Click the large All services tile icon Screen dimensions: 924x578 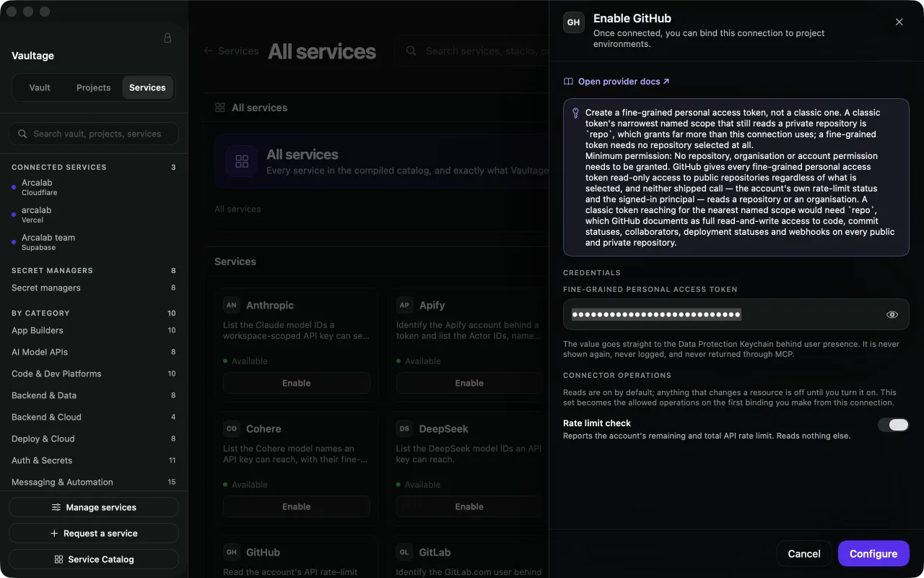242,161
